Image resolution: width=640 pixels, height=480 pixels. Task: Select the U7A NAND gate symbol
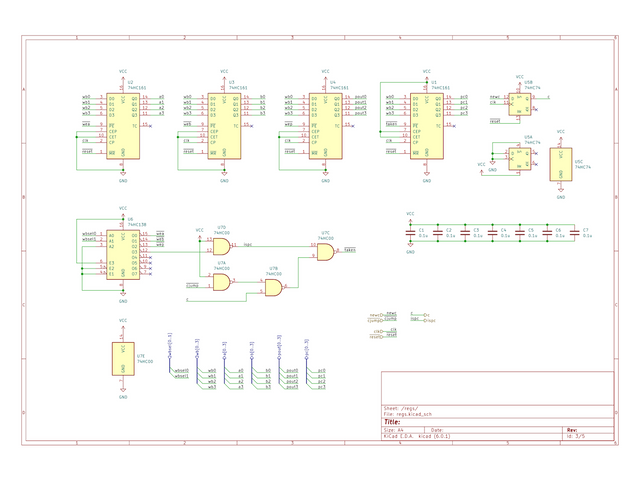[221, 282]
